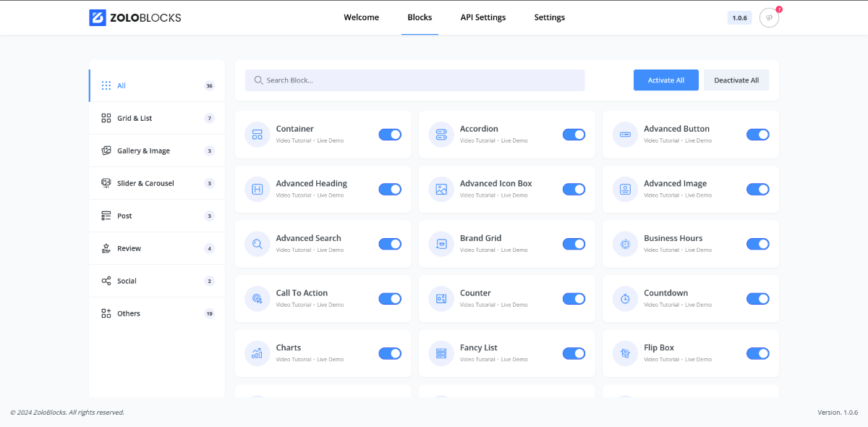Screen dimensions: 868x427
Task: Click the 1.0.6 version badge
Action: click(x=739, y=17)
